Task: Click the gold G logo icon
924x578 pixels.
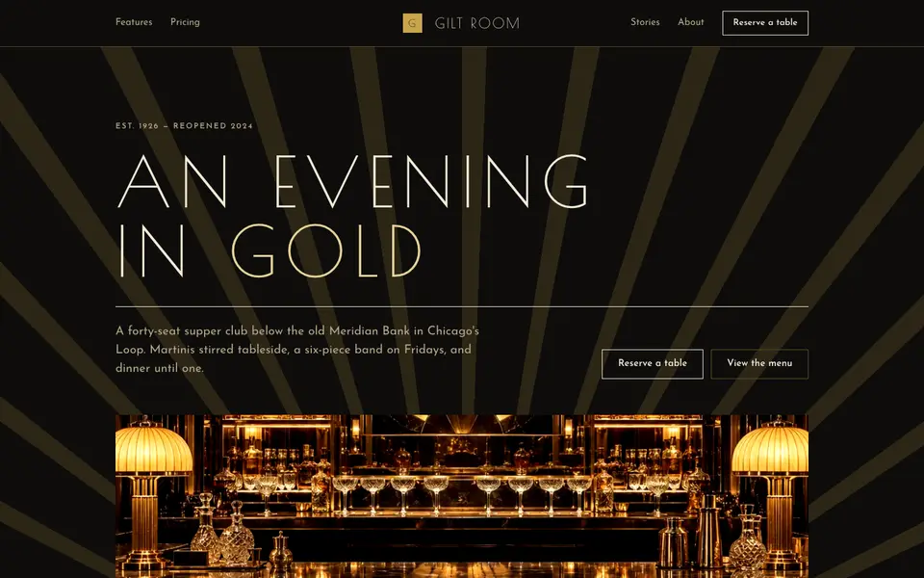Action: 412,23
